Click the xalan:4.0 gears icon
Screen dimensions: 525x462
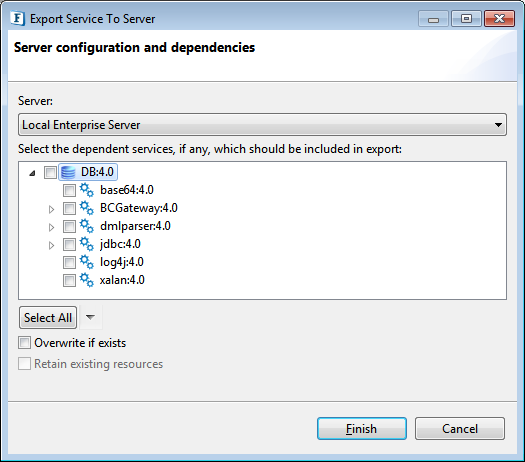pos(87,280)
